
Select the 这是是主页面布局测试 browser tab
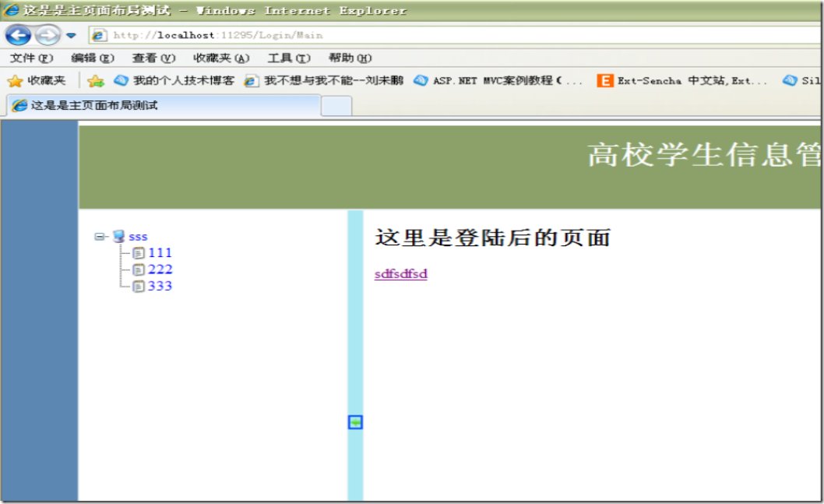164,105
